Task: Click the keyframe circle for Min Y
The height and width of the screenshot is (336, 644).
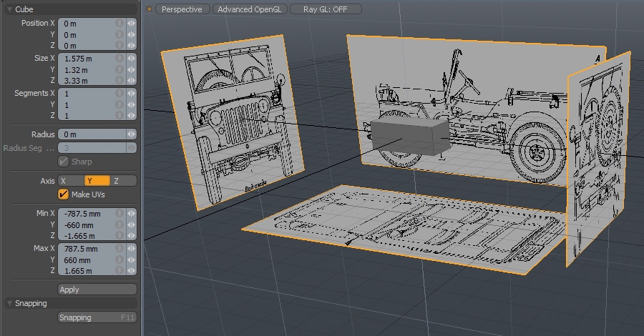Action: point(119,224)
